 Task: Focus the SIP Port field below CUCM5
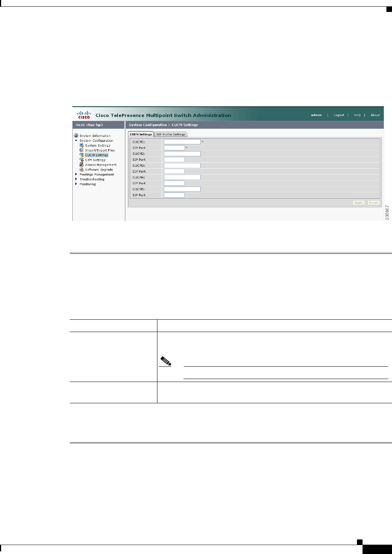[174, 195]
